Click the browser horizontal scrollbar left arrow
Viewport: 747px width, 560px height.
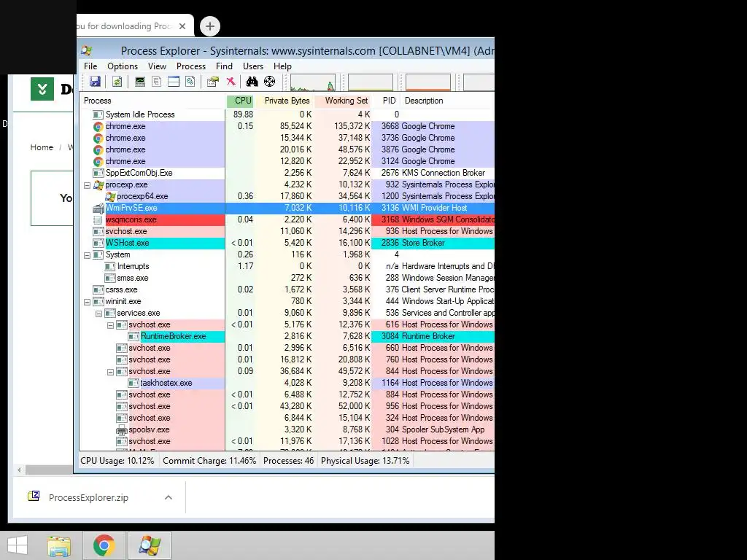[18, 470]
